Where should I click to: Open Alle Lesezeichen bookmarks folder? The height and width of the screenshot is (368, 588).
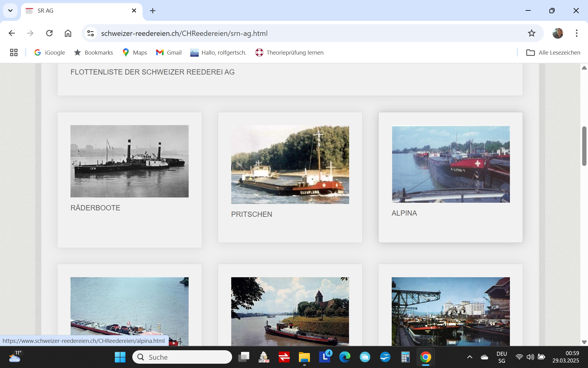pyautogui.click(x=553, y=53)
